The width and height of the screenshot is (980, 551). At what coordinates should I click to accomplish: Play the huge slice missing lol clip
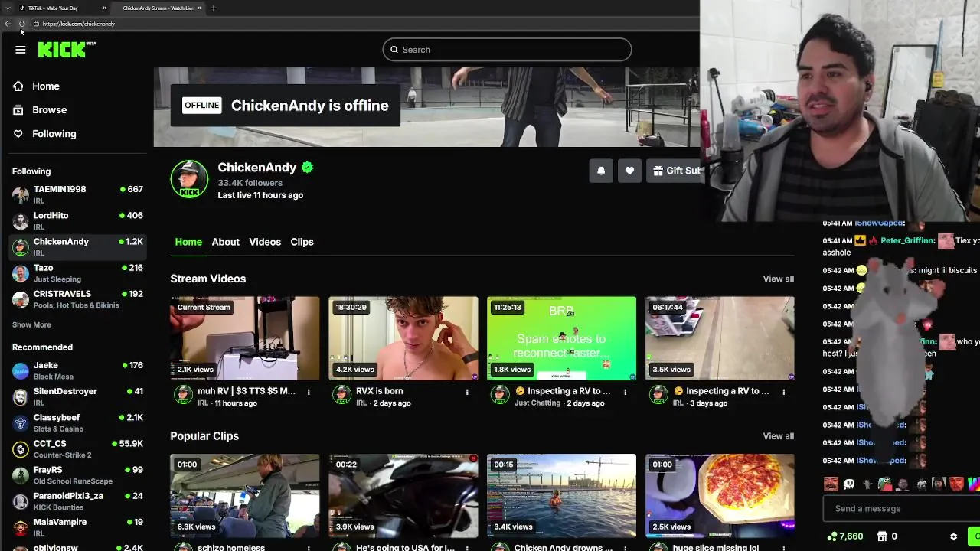(x=720, y=496)
